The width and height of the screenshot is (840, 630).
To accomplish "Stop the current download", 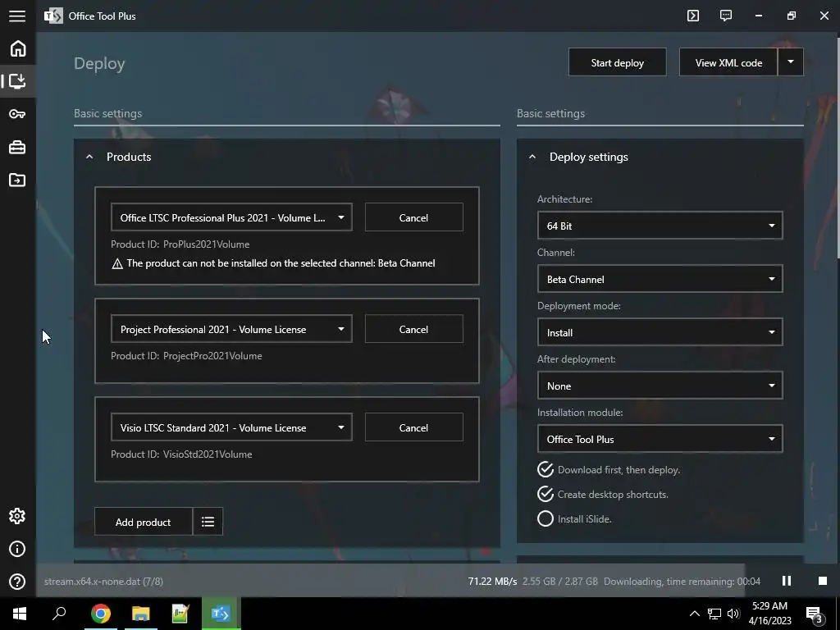I will click(822, 581).
